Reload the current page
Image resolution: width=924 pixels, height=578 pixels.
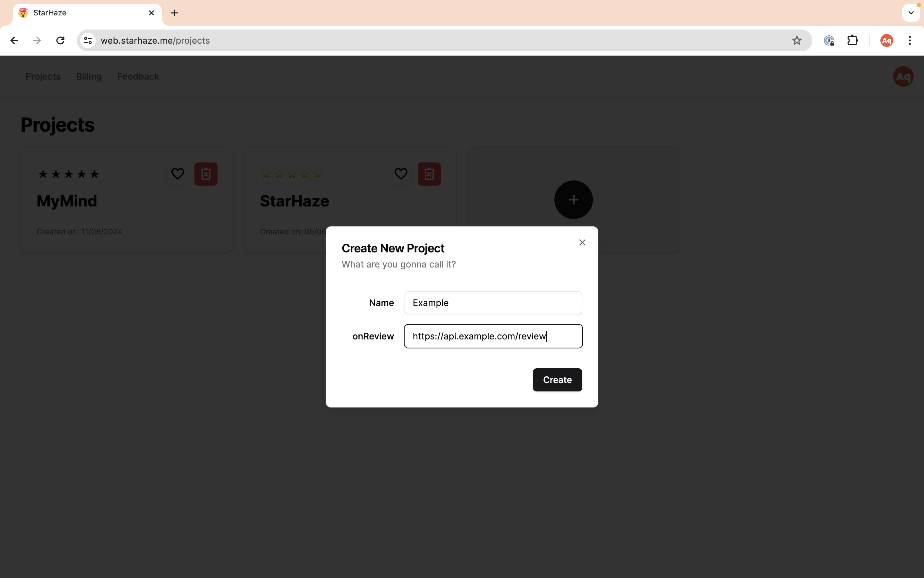click(x=60, y=40)
